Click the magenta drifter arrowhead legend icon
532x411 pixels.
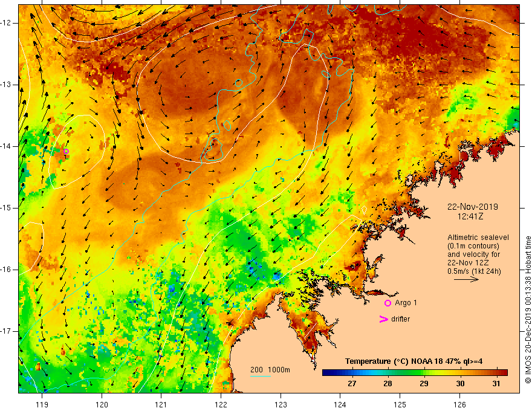coord(384,319)
